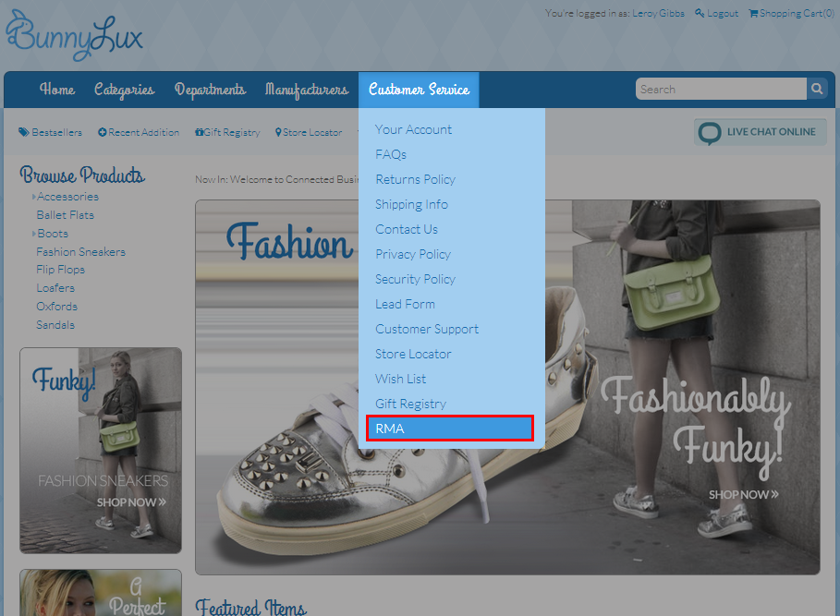
Task: Click the Logout key icon
Action: tap(700, 13)
